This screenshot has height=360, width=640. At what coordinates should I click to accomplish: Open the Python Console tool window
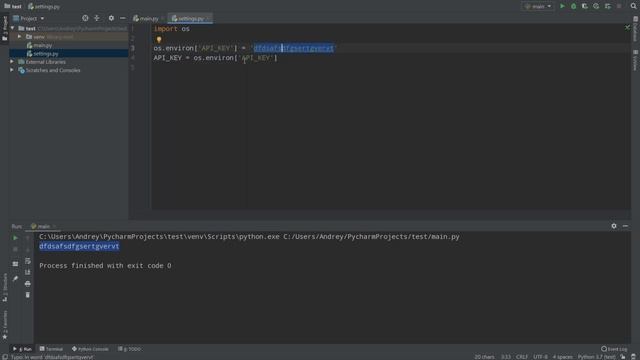pos(90,349)
